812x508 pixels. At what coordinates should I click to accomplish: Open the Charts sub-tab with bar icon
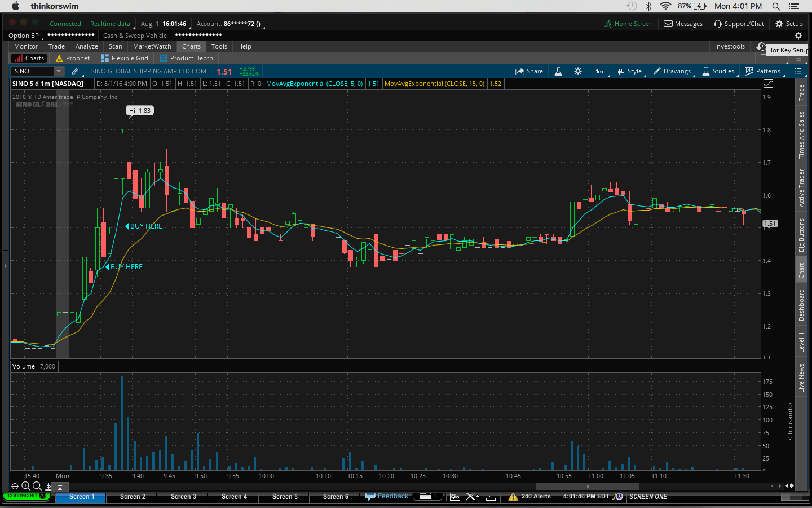coord(29,58)
